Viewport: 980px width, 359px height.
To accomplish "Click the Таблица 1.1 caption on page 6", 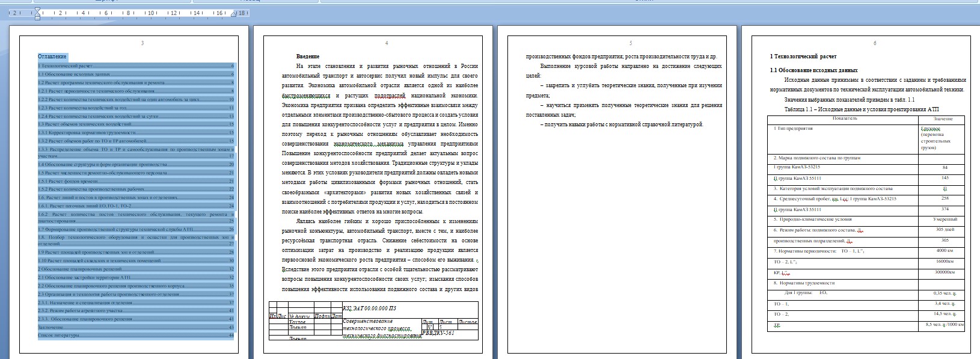I will click(861, 109).
